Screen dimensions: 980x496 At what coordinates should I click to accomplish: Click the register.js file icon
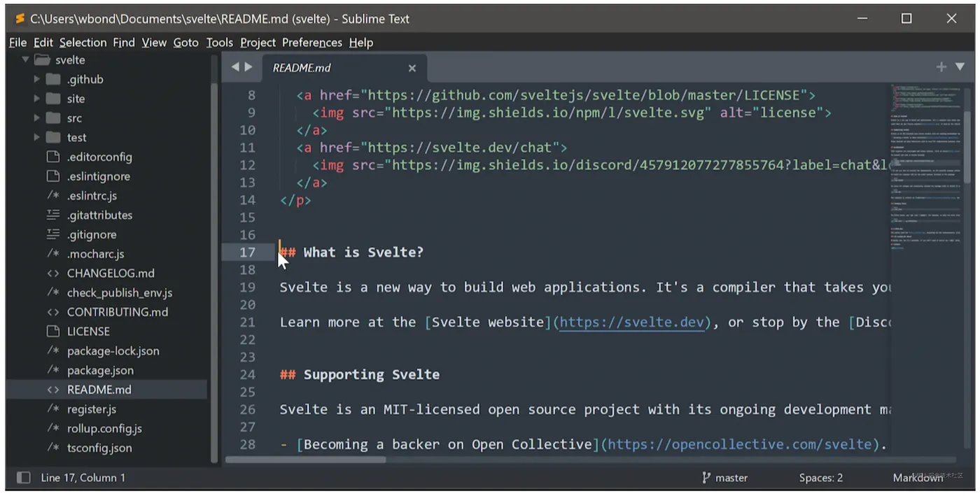click(52, 409)
